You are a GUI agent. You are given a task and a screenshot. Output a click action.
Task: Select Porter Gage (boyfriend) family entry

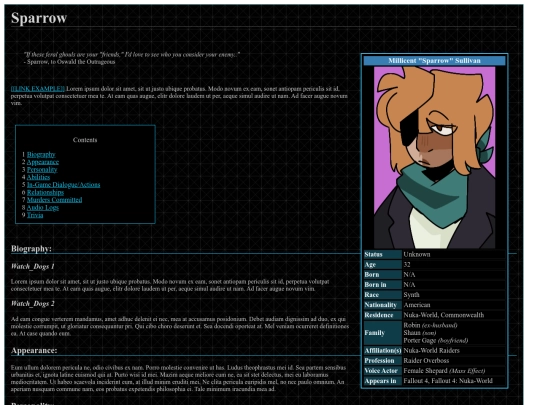pyautogui.click(x=436, y=340)
